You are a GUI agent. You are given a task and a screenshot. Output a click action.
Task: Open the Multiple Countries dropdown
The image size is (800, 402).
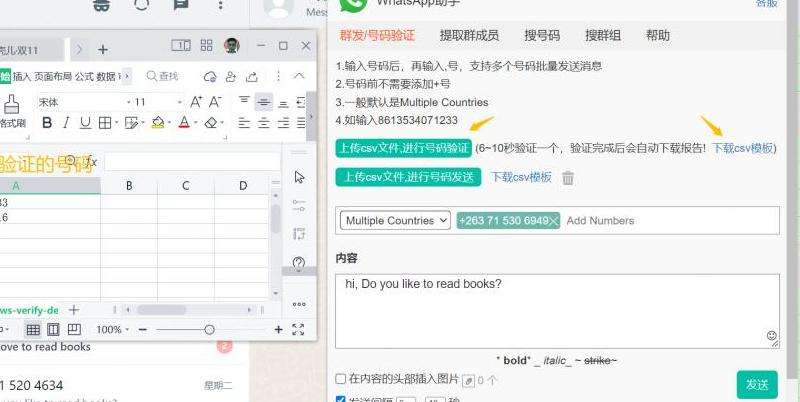click(x=395, y=220)
